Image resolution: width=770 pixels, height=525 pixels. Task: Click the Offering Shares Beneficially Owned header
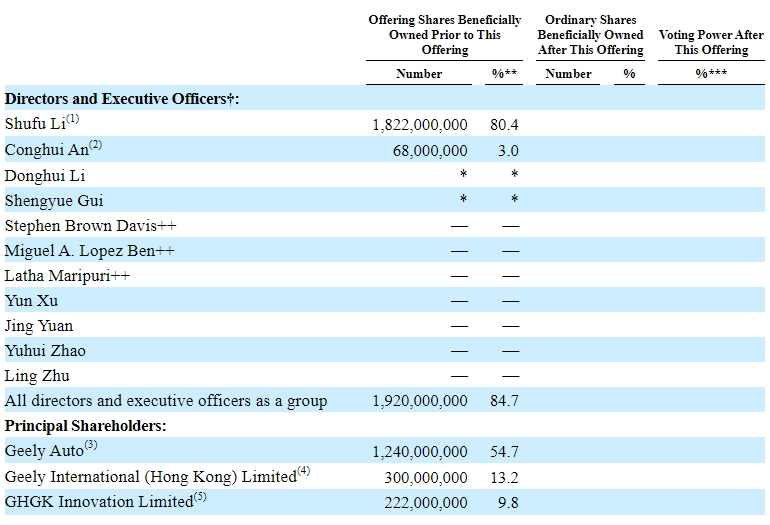(x=445, y=35)
